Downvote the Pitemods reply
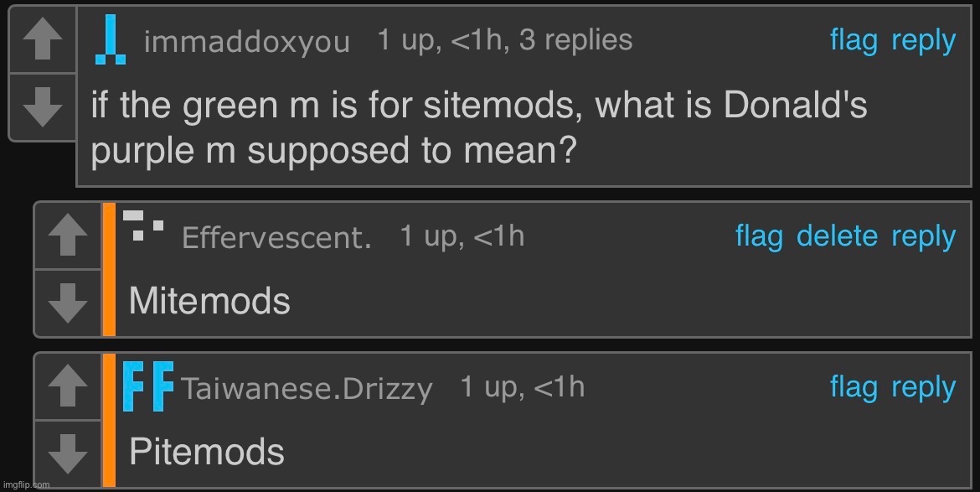Screen dimensions: 980x492 click(68, 453)
